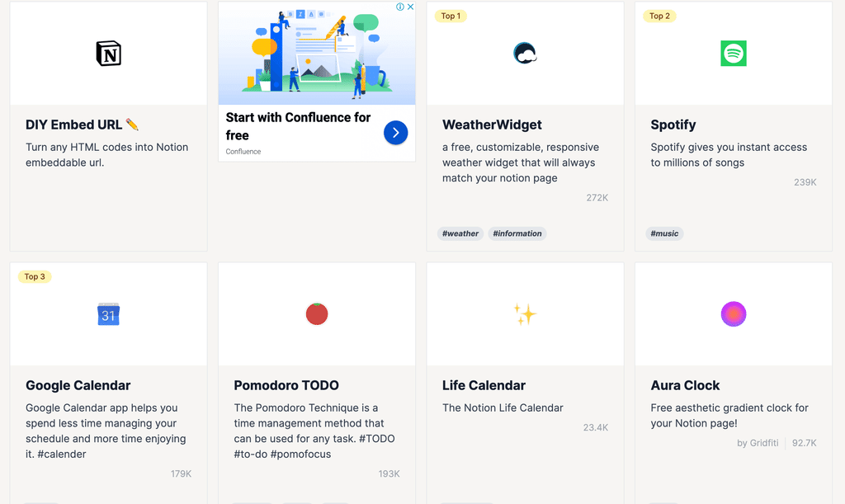Open the Spotify widget title
Image resolution: width=845 pixels, height=504 pixels.
click(x=673, y=125)
